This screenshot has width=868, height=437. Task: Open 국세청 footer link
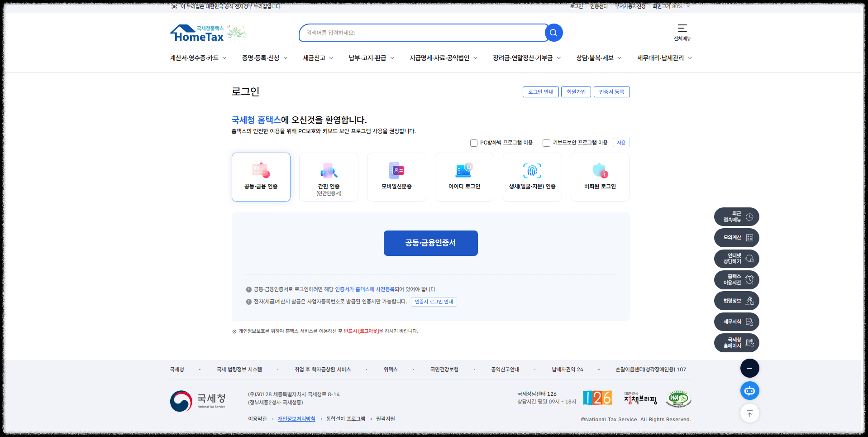[177, 370]
